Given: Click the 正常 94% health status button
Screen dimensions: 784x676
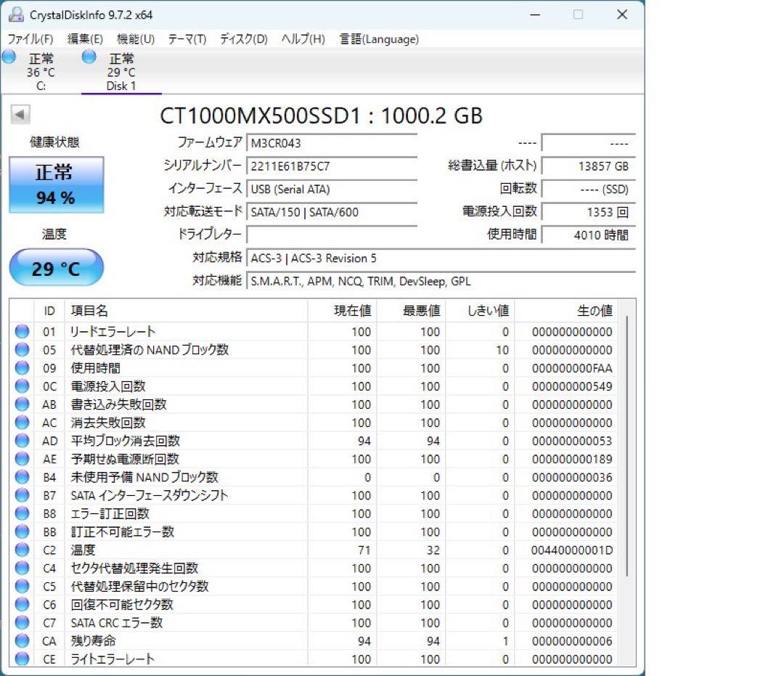Looking at the screenshot, I should click(x=56, y=184).
